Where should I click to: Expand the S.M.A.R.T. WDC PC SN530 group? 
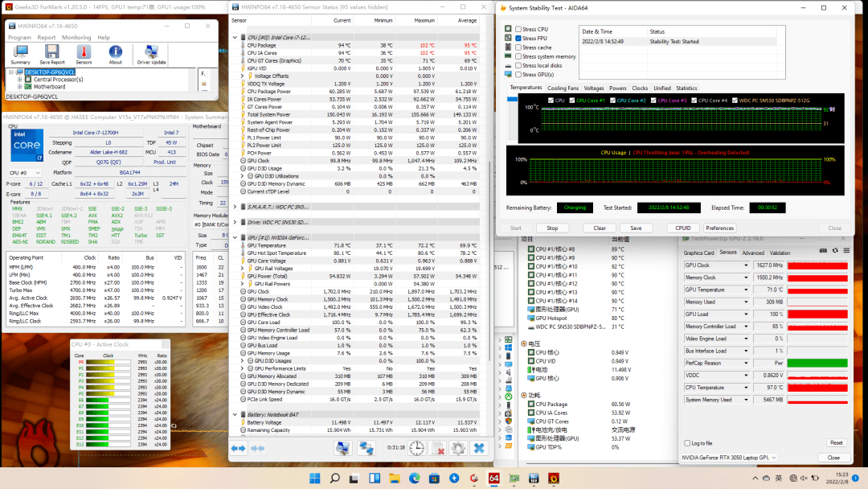(x=235, y=208)
